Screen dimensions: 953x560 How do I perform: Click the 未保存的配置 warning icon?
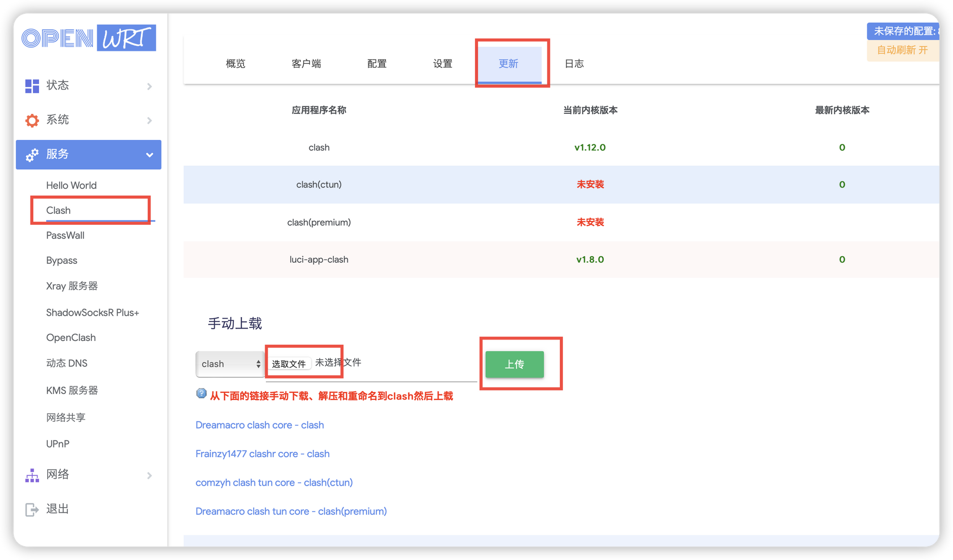(907, 30)
